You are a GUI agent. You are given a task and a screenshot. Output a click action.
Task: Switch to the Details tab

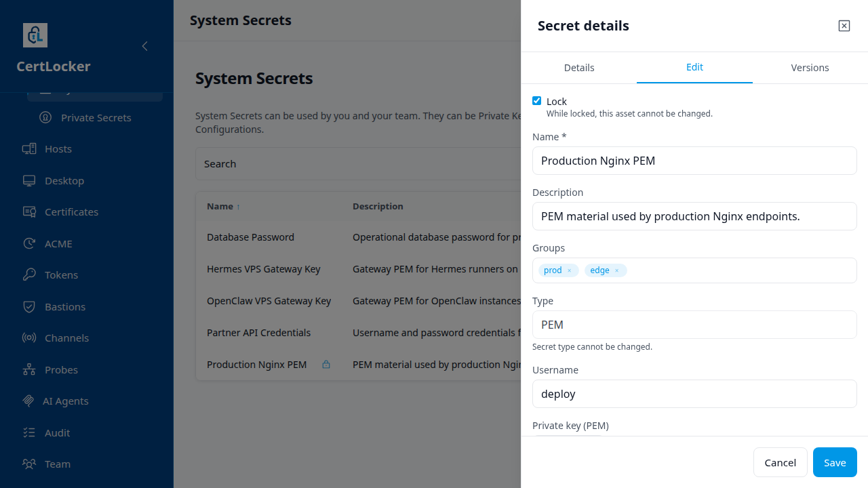[579, 68]
